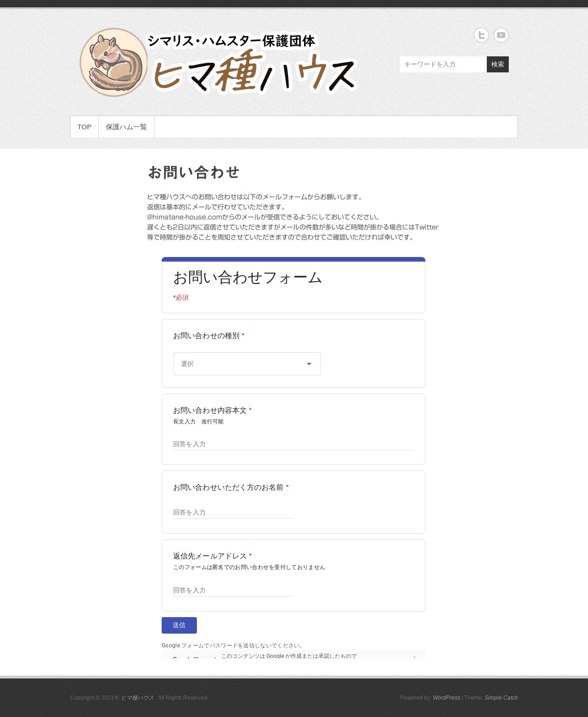Focus the 返信先メールアドレス answer field
This screenshot has width=588, height=717.
(233, 590)
